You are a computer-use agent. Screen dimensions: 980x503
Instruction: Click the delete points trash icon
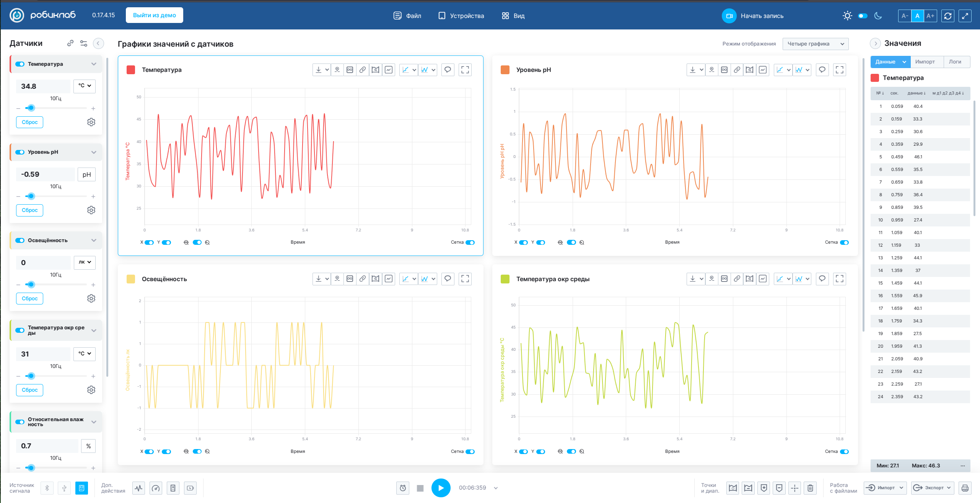[810, 488]
